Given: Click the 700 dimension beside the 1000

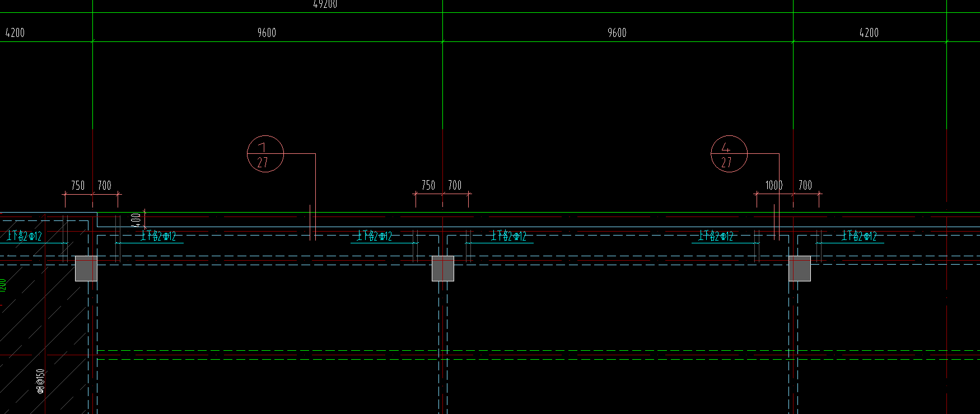Looking at the screenshot, I should [x=805, y=185].
